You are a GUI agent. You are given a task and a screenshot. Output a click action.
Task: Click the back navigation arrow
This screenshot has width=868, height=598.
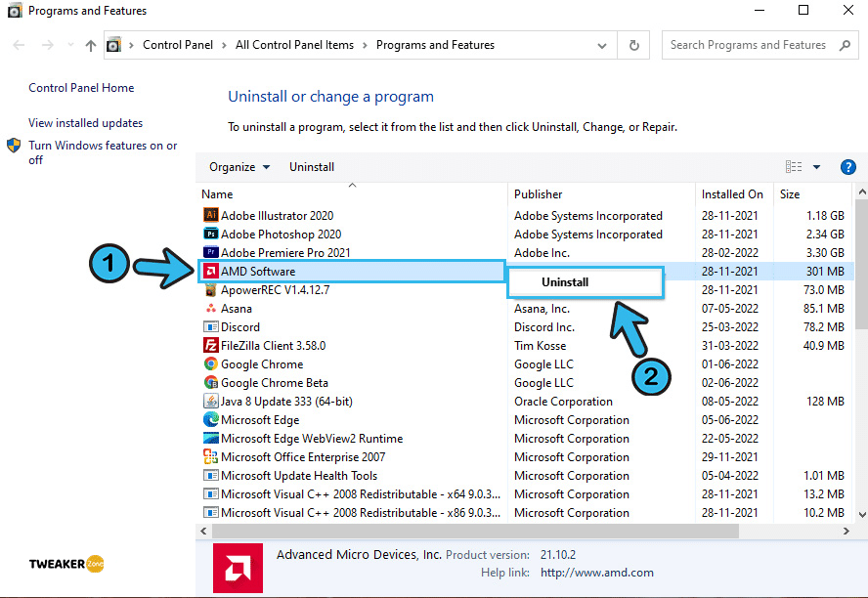pyautogui.click(x=19, y=45)
